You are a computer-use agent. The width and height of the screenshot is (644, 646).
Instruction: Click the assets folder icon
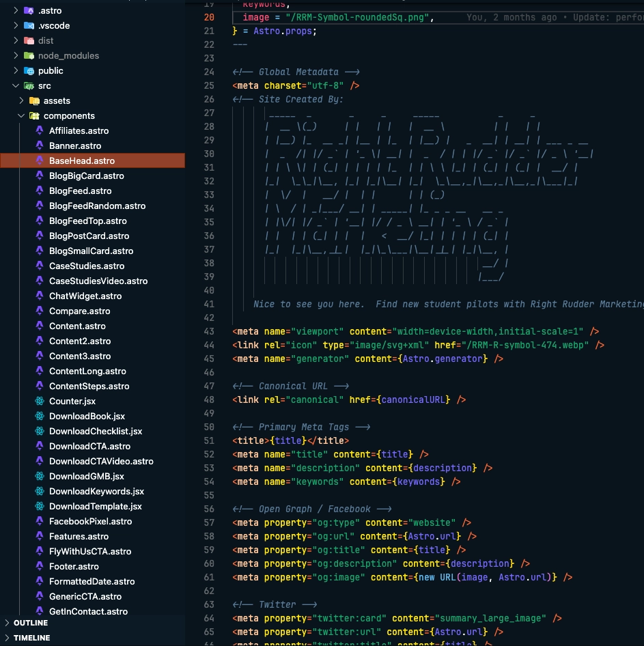pyautogui.click(x=34, y=100)
